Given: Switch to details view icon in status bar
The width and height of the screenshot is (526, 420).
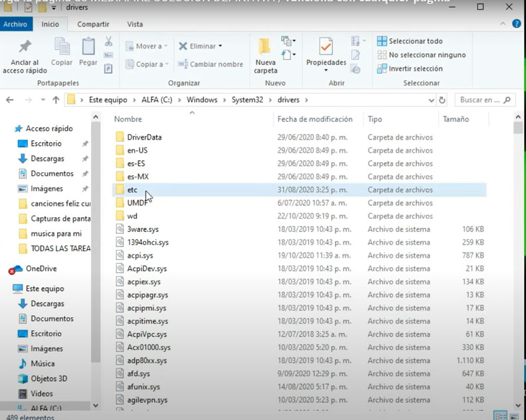Looking at the screenshot, I should tap(501, 416).
